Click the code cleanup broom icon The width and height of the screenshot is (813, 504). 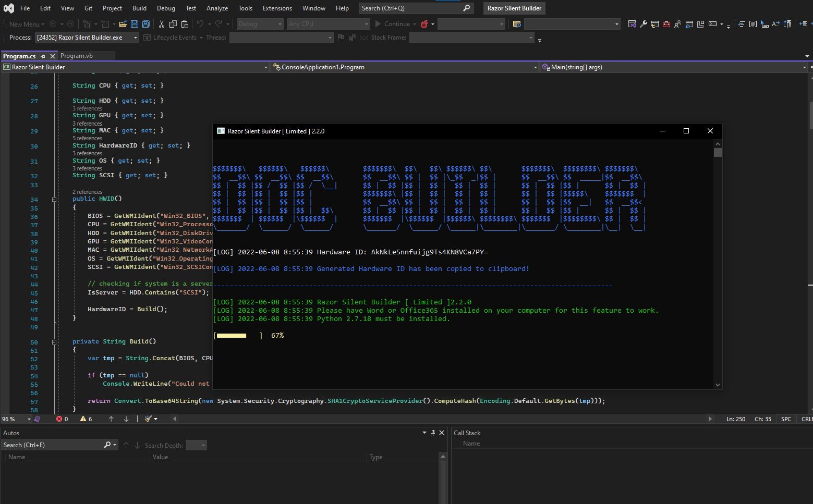tap(148, 419)
